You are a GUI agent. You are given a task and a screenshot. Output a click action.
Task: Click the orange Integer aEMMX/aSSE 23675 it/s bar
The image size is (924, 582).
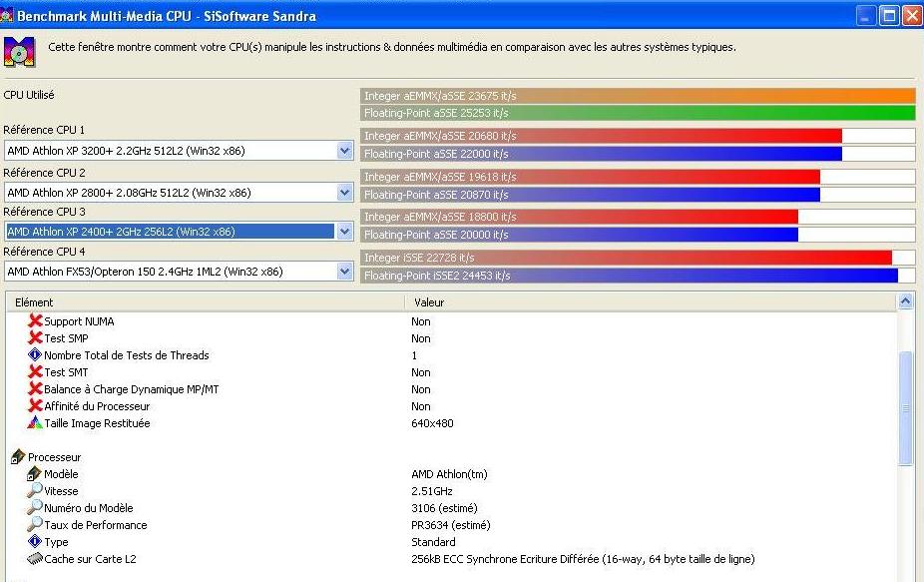point(638,96)
